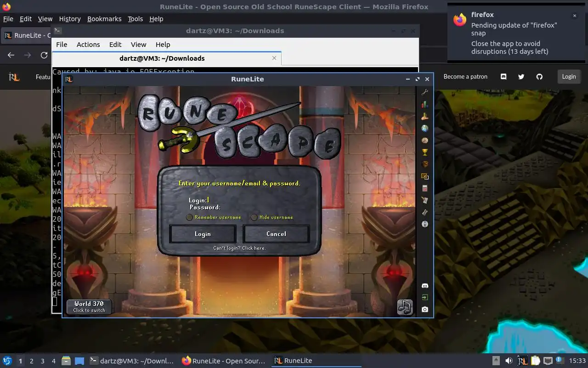Select terminal dartz@VM3 taskbar entry
This screenshot has width=588, height=368.
(x=132, y=361)
